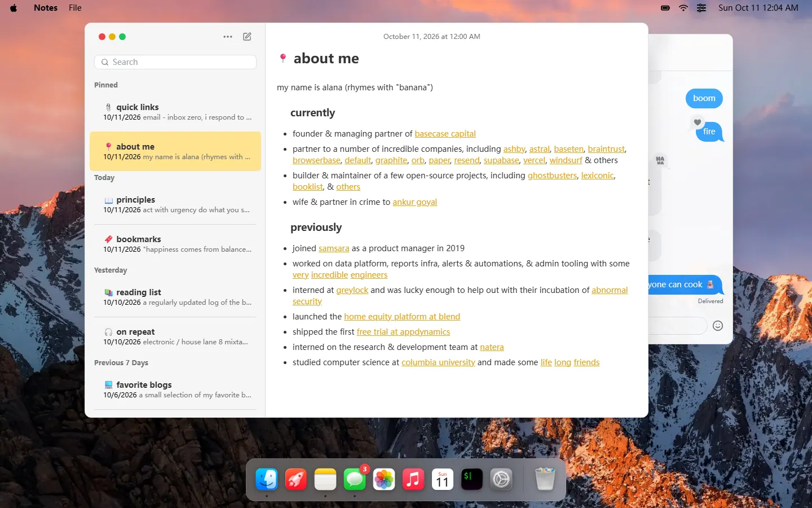The width and height of the screenshot is (812, 508).
Task: Open Calendar from the dock
Action: coord(443,480)
